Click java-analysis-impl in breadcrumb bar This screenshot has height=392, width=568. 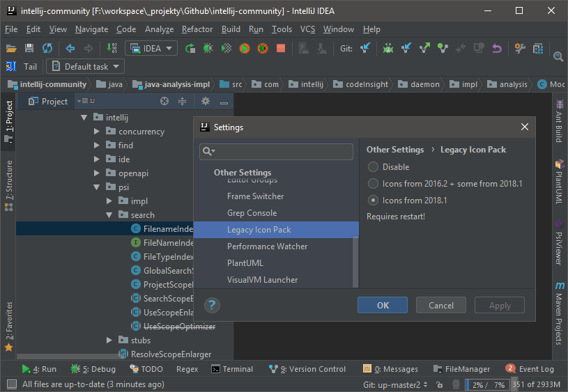coord(172,84)
